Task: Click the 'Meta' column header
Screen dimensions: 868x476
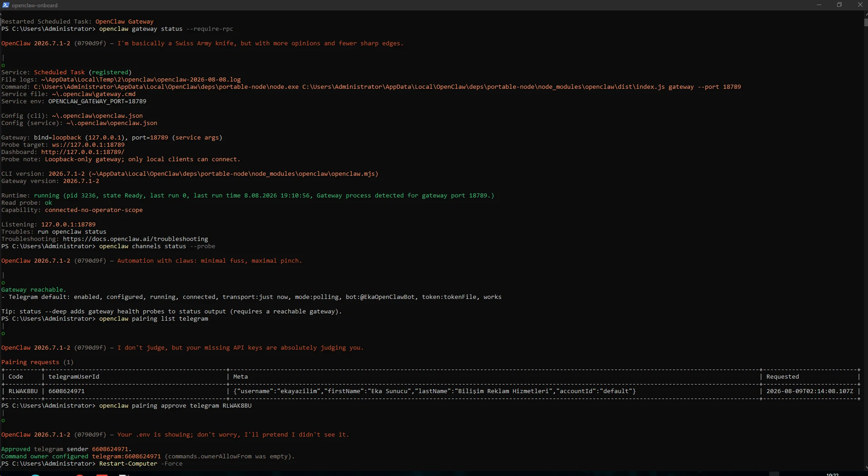Action: pyautogui.click(x=240, y=377)
